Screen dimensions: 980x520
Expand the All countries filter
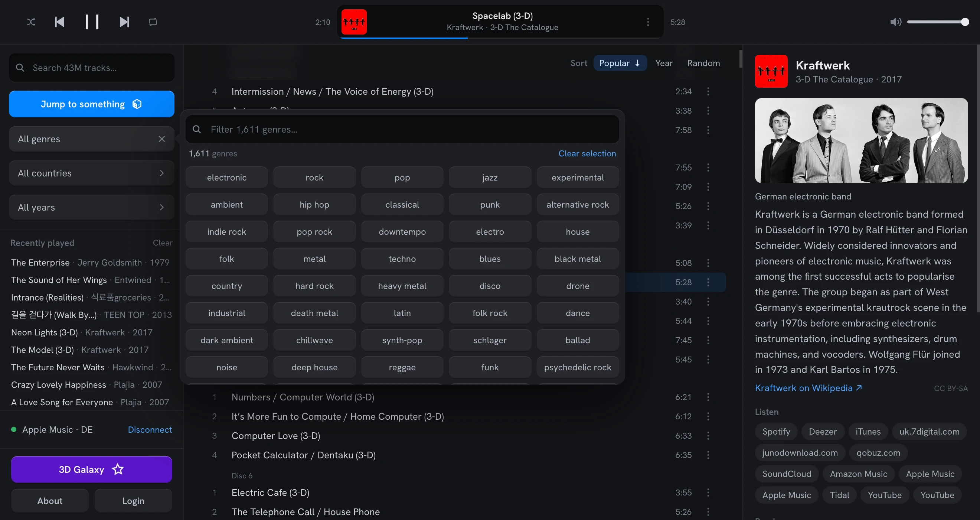(92, 173)
